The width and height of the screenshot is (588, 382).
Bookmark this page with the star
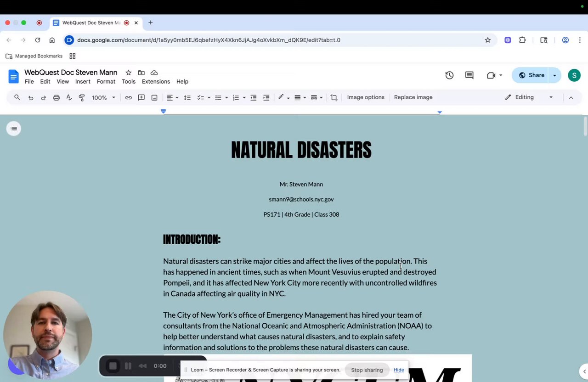(488, 40)
